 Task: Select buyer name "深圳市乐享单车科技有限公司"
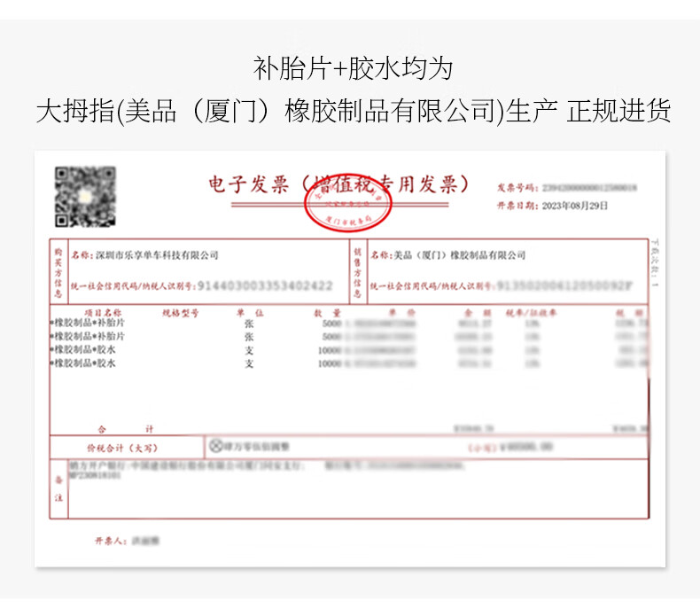click(x=157, y=255)
